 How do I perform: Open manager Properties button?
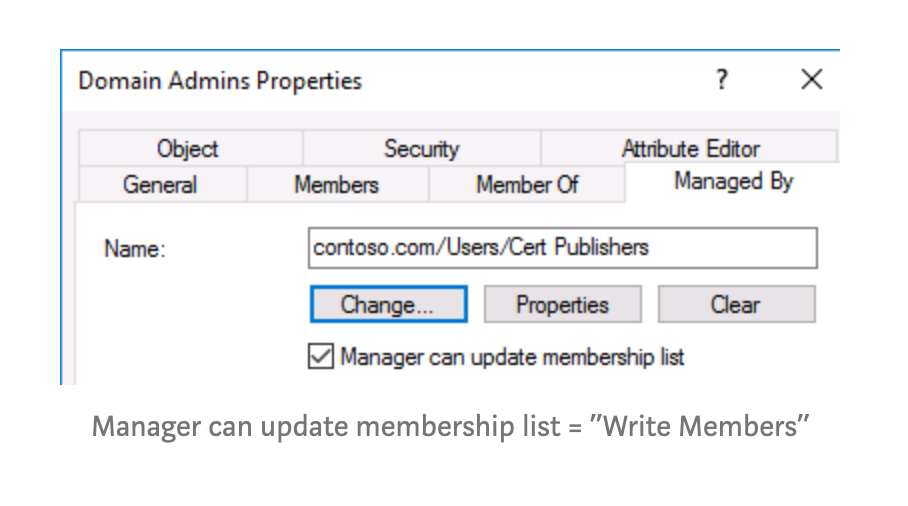click(562, 305)
